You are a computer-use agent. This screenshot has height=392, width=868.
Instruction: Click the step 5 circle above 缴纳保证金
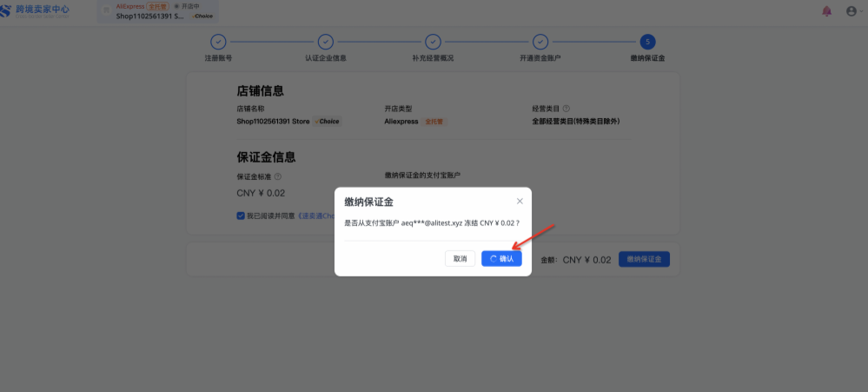point(647,42)
